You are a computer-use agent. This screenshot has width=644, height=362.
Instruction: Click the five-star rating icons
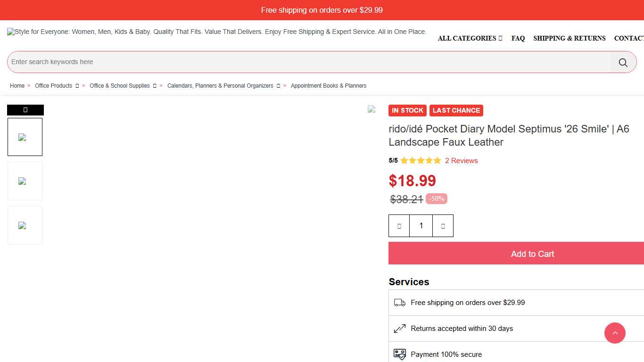click(x=421, y=161)
